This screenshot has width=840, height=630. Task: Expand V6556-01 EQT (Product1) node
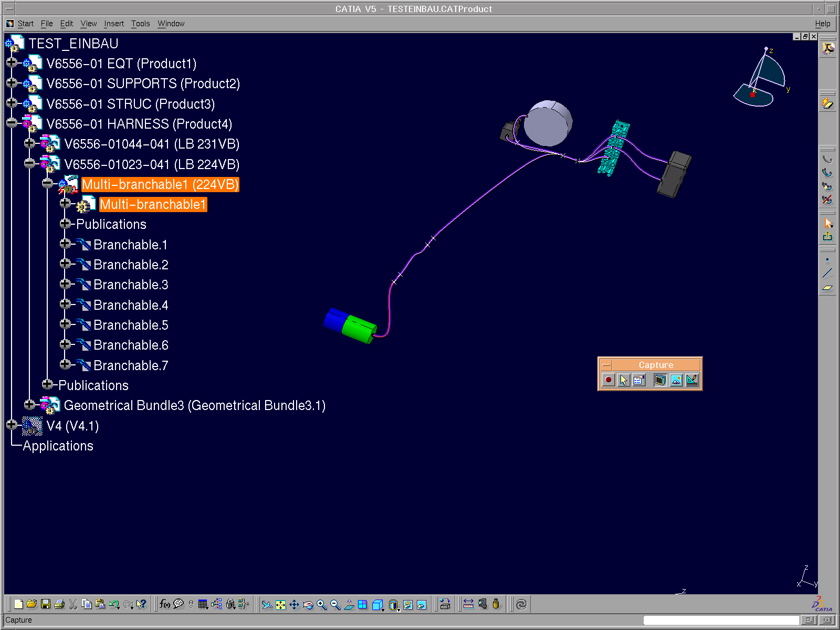point(12,63)
